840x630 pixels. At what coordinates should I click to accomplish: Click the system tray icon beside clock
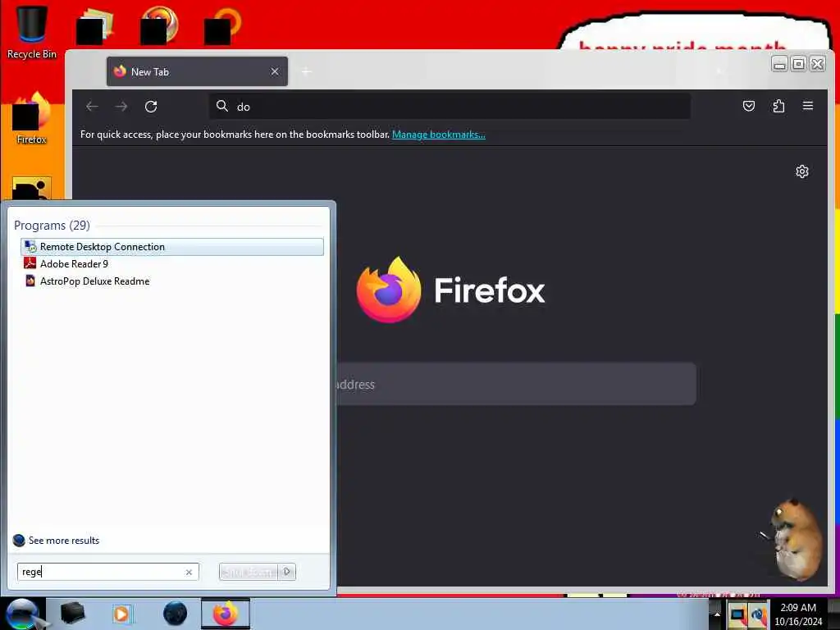pyautogui.click(x=759, y=614)
